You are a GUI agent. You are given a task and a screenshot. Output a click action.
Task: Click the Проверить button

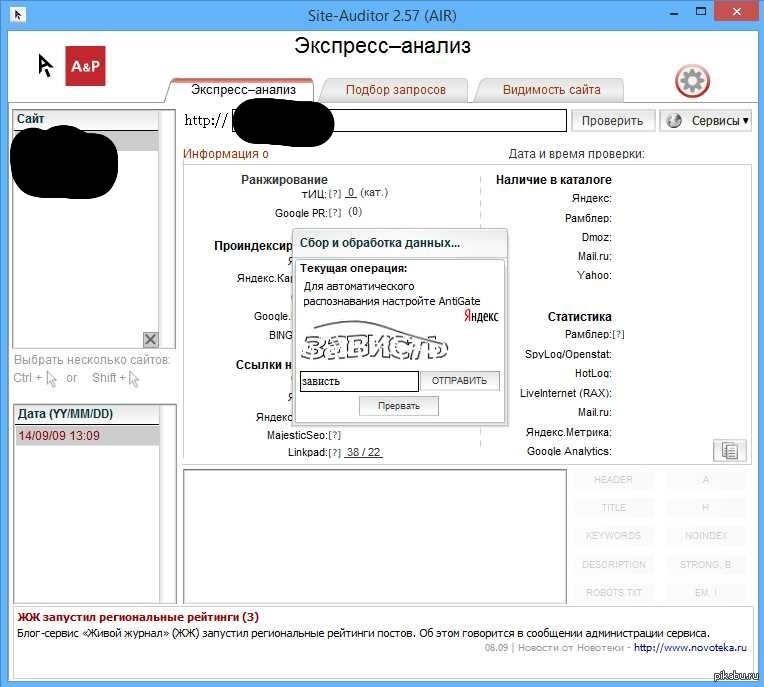pos(612,121)
